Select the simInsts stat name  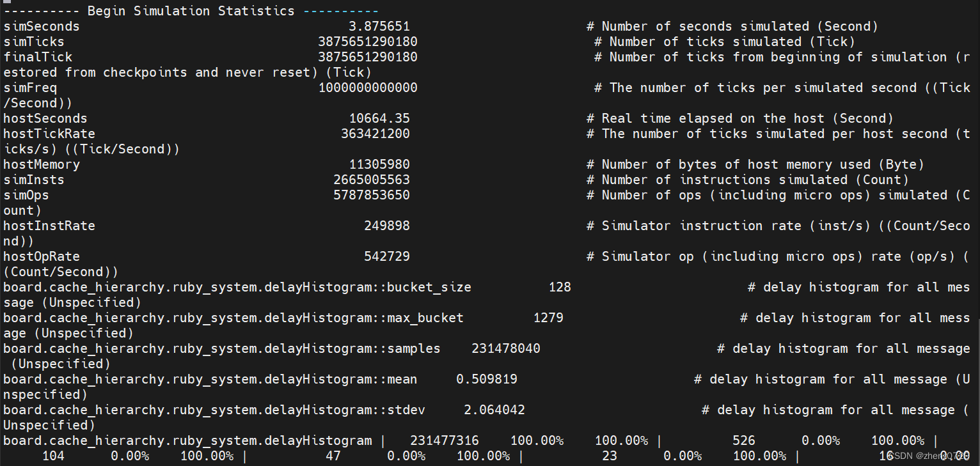click(x=34, y=180)
